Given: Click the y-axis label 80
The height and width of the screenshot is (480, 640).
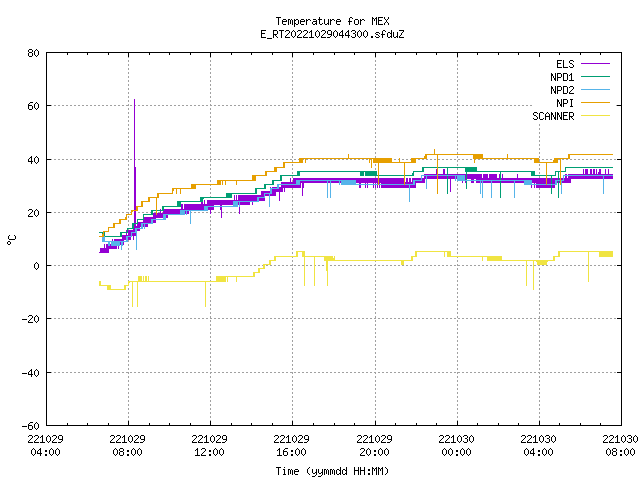Looking at the screenshot, I should tap(34, 53).
